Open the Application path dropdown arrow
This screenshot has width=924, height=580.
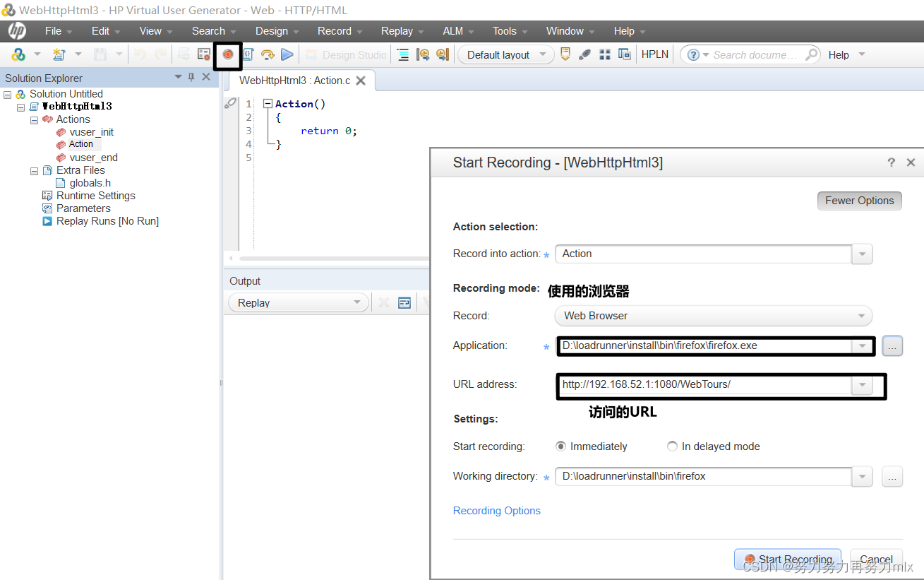click(862, 345)
